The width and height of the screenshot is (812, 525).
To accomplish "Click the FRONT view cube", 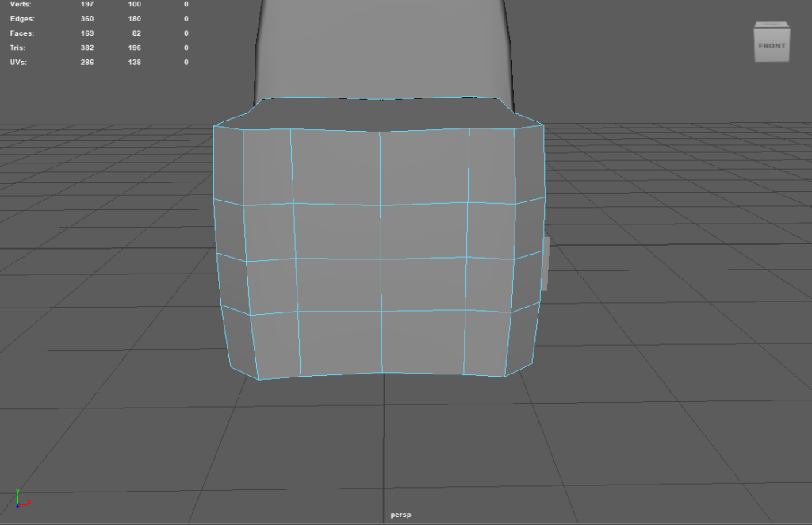I will (771, 44).
